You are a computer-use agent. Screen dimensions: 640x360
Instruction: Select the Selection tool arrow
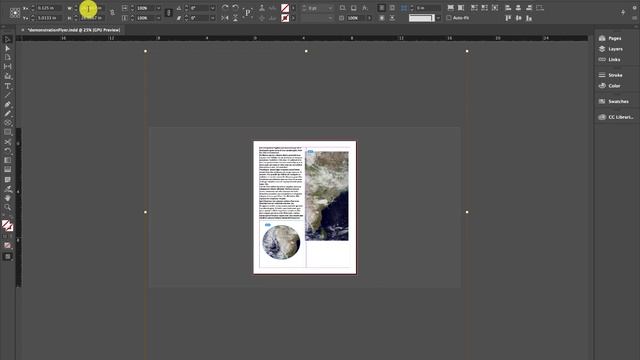point(7,39)
